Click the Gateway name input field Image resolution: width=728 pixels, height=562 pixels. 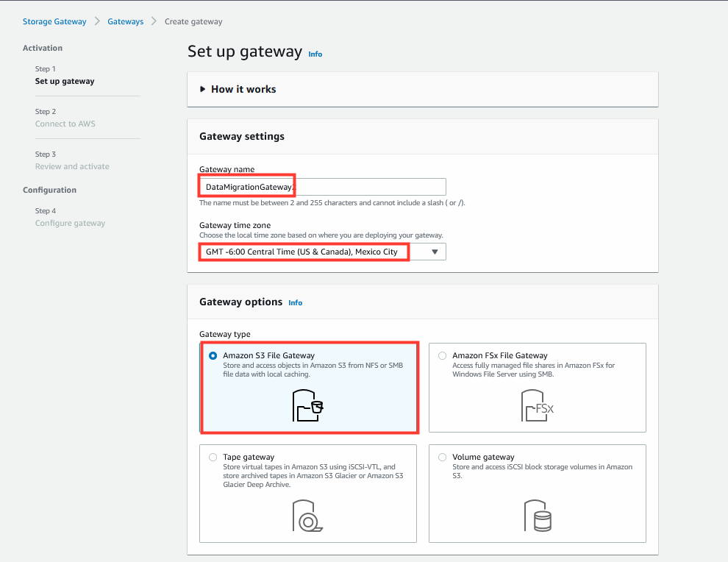pos(323,187)
